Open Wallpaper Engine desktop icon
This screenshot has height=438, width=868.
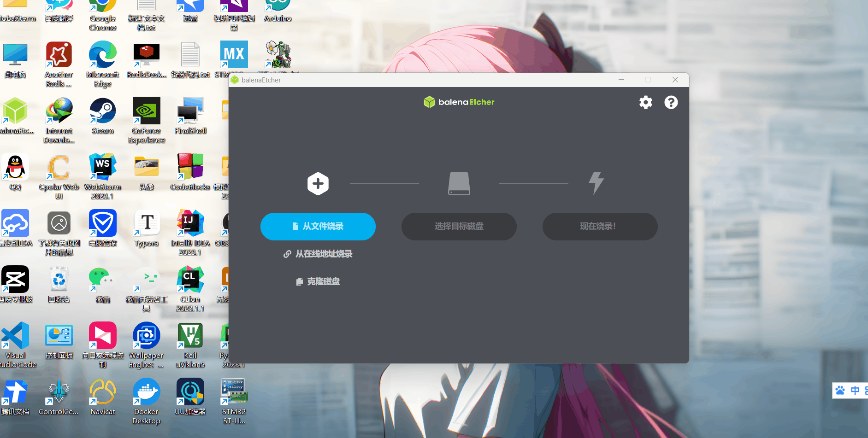pyautogui.click(x=147, y=345)
